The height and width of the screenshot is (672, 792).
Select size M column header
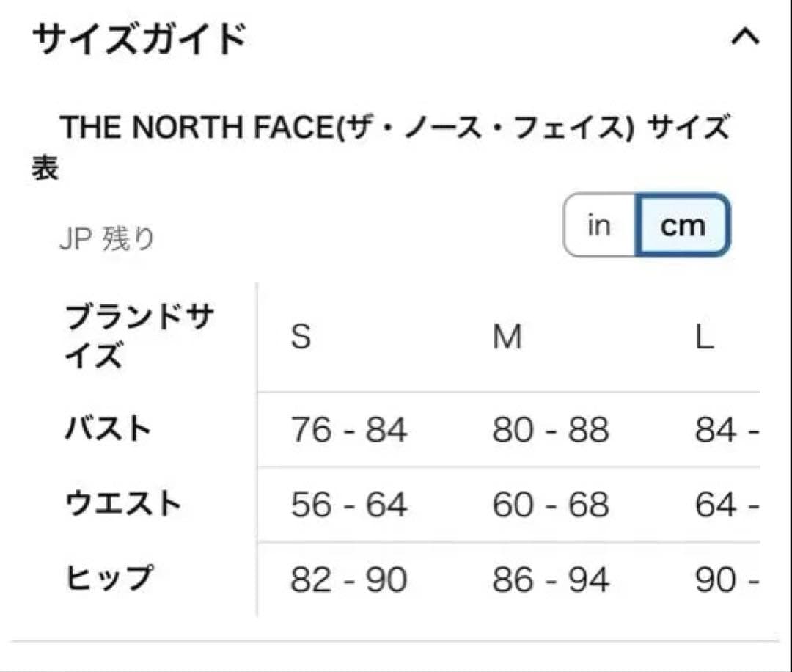pyautogui.click(x=507, y=337)
